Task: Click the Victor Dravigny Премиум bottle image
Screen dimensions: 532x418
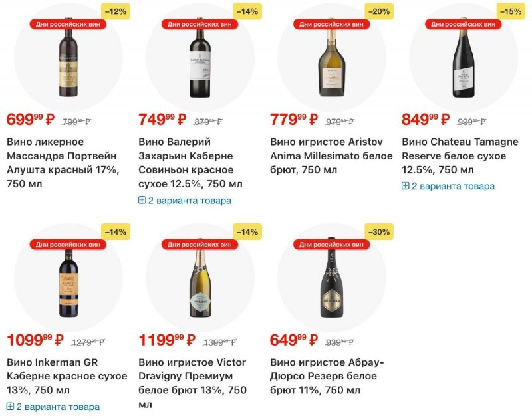Action: pos(199,282)
